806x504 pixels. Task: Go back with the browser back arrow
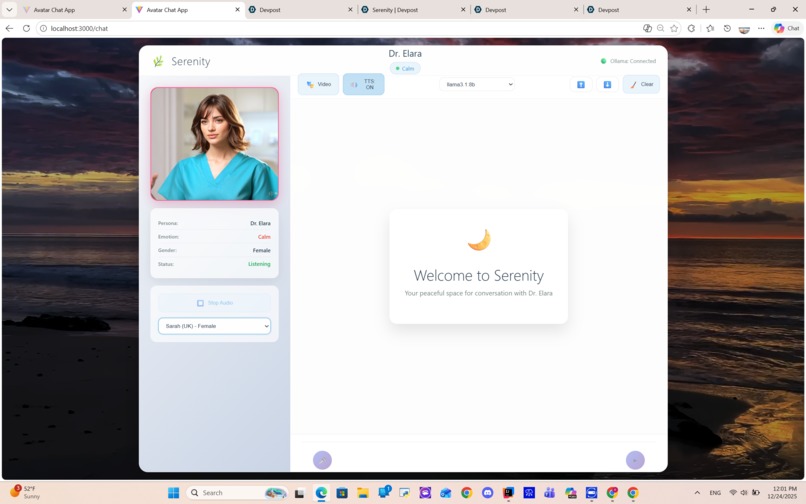point(9,28)
